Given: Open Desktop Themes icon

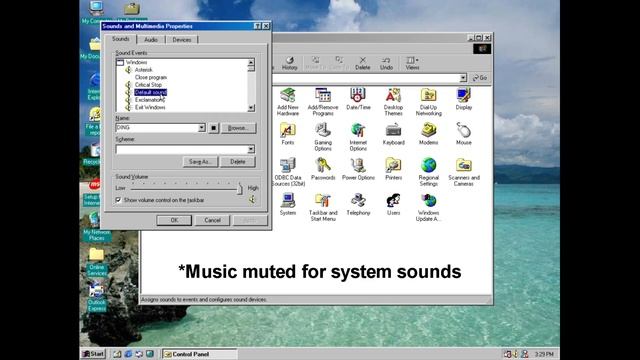Looking at the screenshot, I should (393, 102).
